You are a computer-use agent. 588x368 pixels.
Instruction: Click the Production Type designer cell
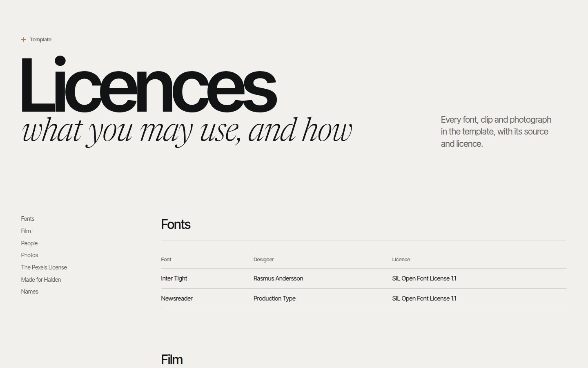[x=274, y=298]
